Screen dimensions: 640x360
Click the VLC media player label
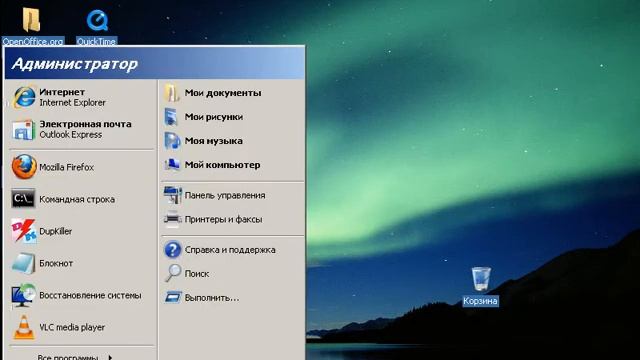coord(72,327)
